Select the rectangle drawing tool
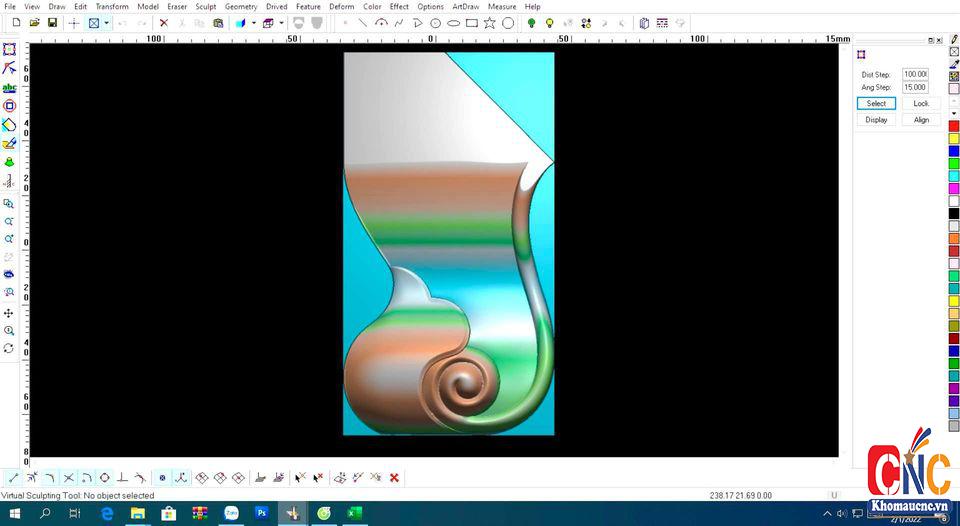Screen dimensions: 960x526 tap(472, 23)
